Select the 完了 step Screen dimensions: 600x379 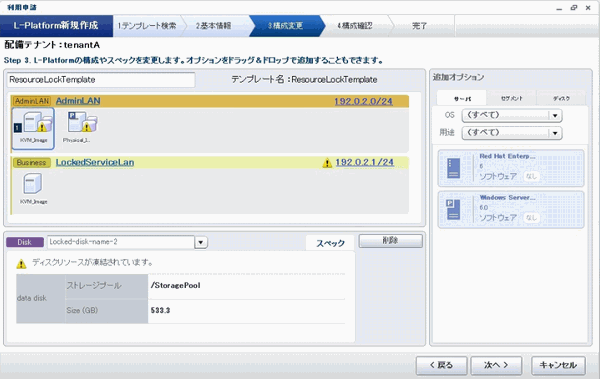419,26
